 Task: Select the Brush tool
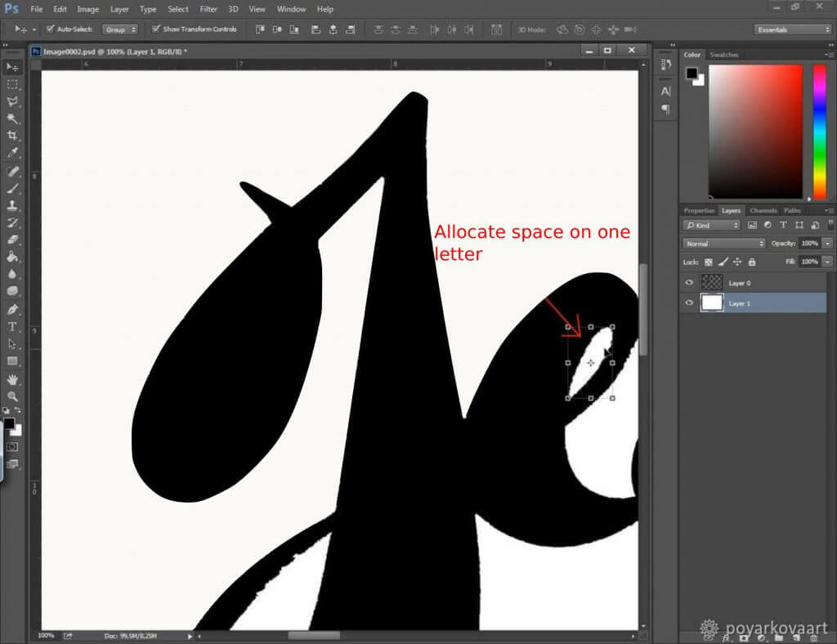click(x=12, y=188)
